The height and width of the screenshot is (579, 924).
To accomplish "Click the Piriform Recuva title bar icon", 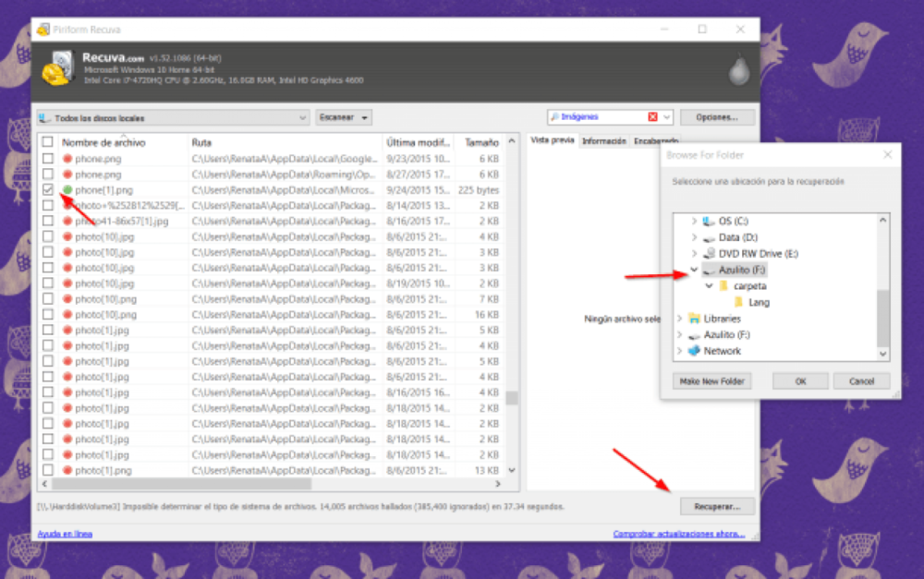I will [x=43, y=30].
